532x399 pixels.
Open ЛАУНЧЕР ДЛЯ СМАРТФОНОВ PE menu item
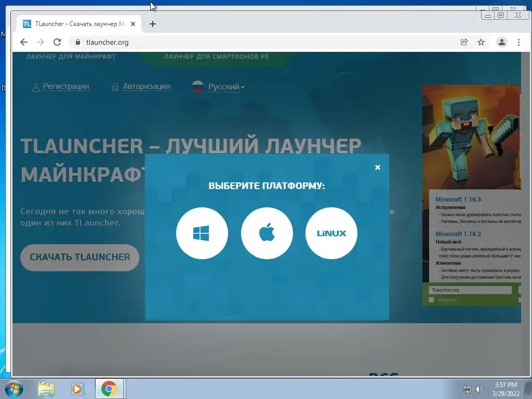pos(217,56)
